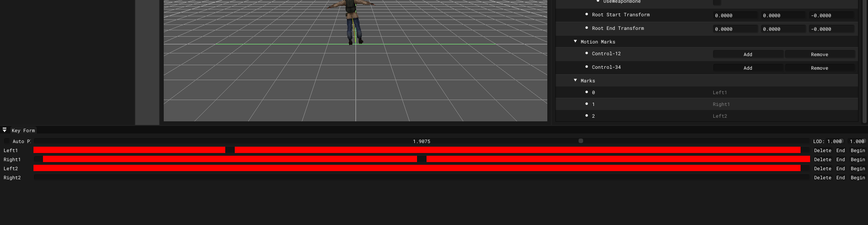868x225 pixels.
Task: Click mark 2 value Left2
Action: click(720, 116)
